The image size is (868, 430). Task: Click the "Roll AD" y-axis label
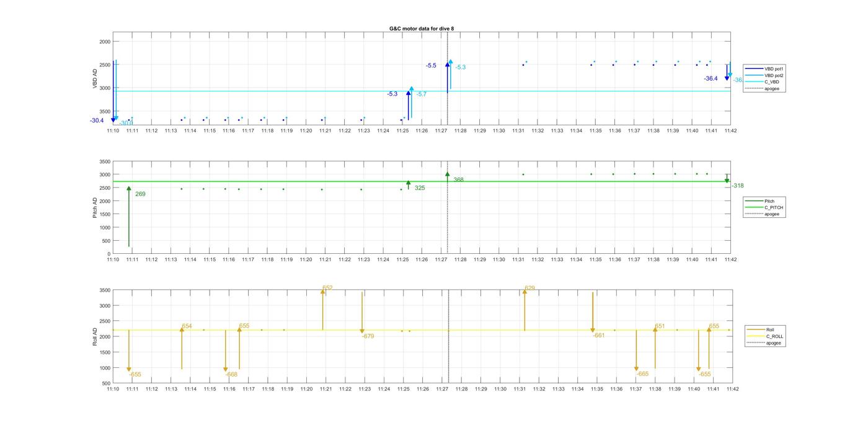pos(95,336)
